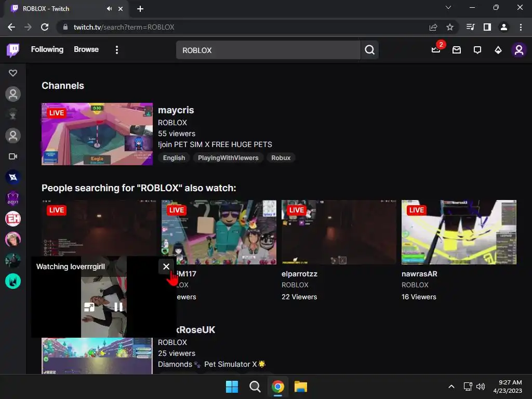
Task: Click '25 viewers' text
Action: pos(177,353)
